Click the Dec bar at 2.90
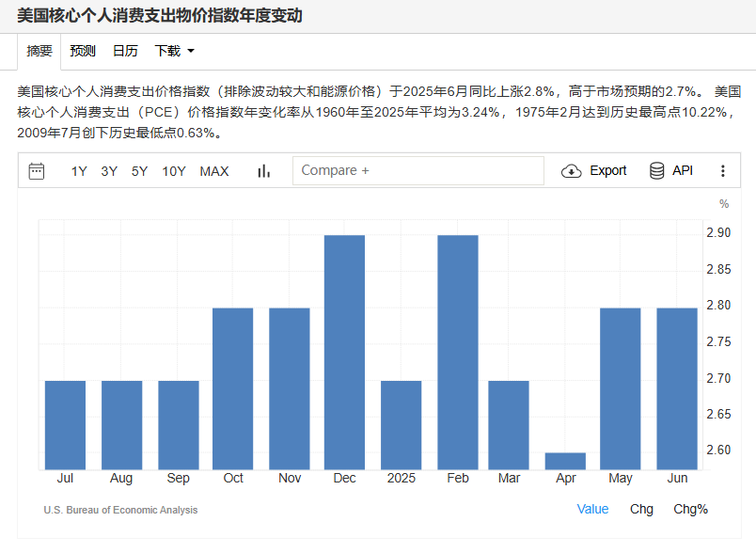This screenshot has height=553, width=756. (344, 353)
